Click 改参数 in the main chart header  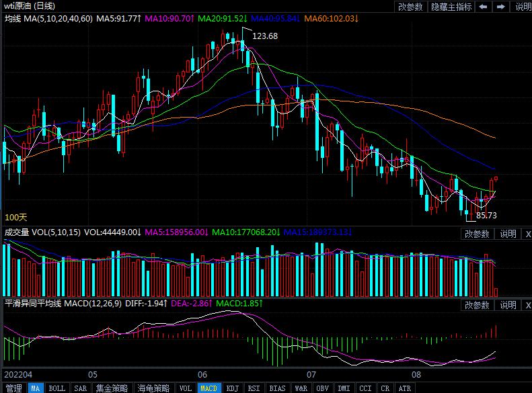(410, 7)
